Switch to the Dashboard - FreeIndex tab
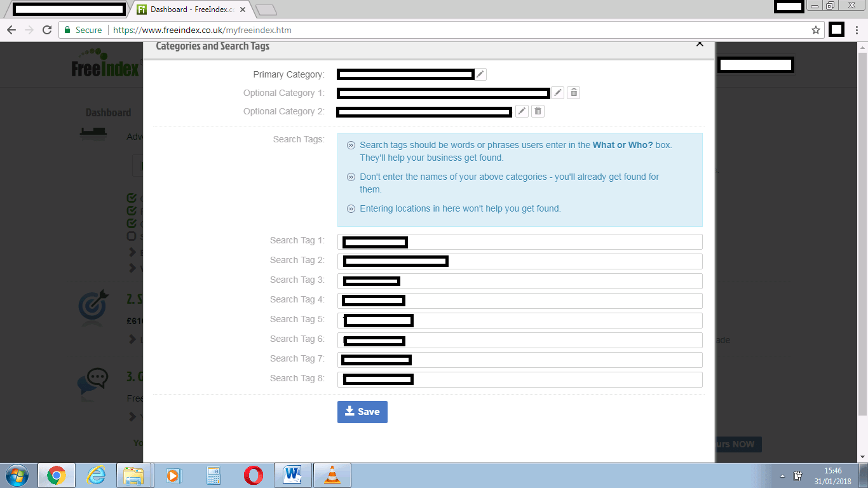This screenshot has width=868, height=488. 191,10
